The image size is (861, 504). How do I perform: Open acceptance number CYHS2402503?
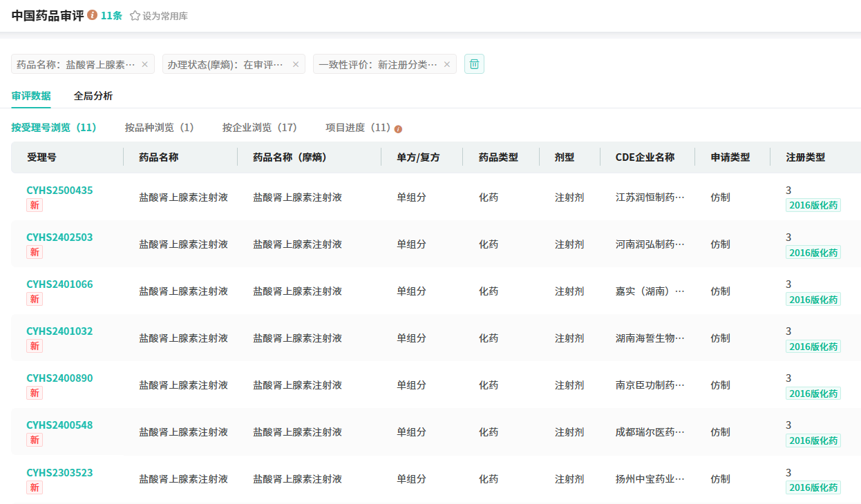click(x=59, y=238)
